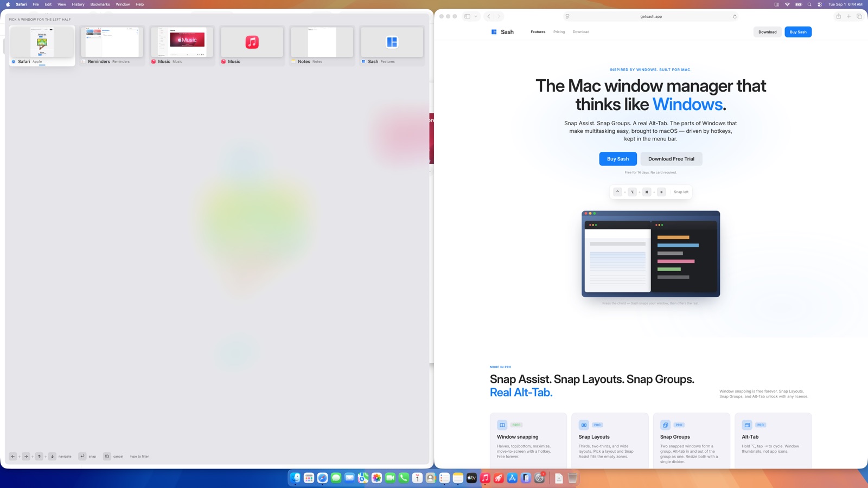Go forward in the getsash.app Safari window
This screenshot has width=868, height=488.
coord(499,16)
